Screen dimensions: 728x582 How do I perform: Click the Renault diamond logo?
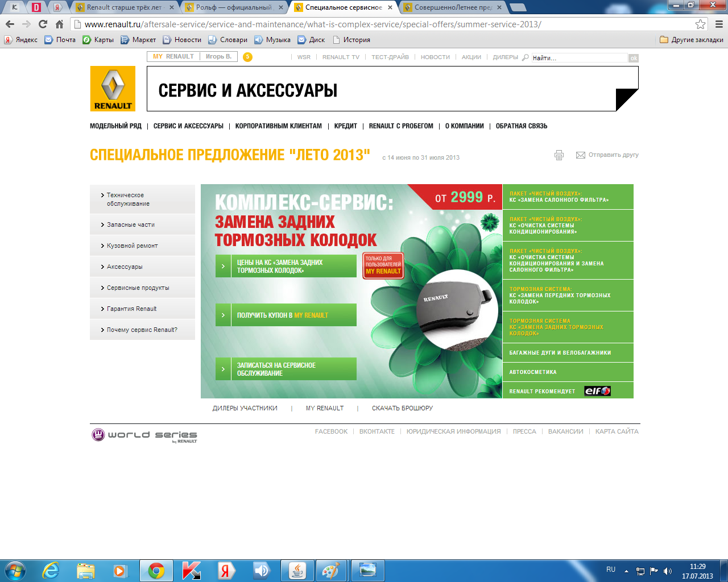click(x=113, y=89)
